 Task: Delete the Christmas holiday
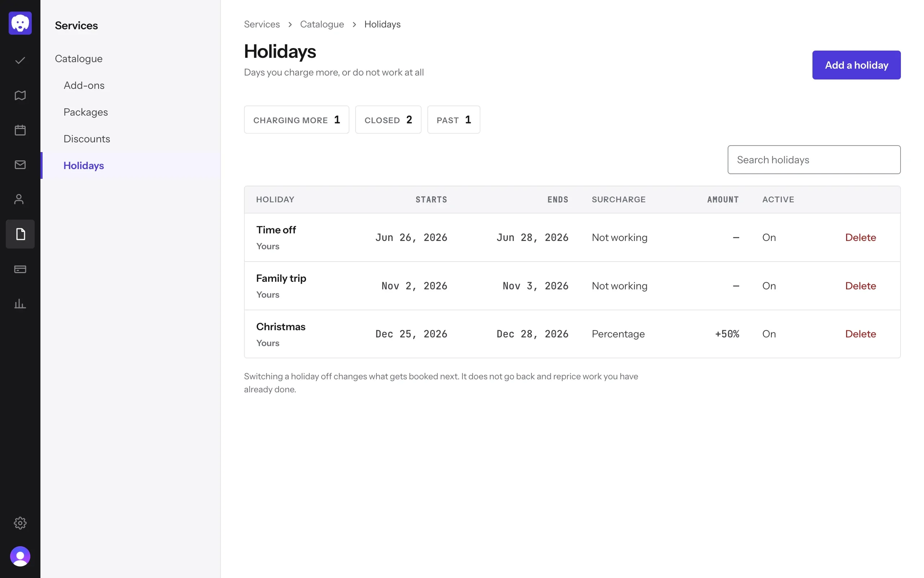860,334
